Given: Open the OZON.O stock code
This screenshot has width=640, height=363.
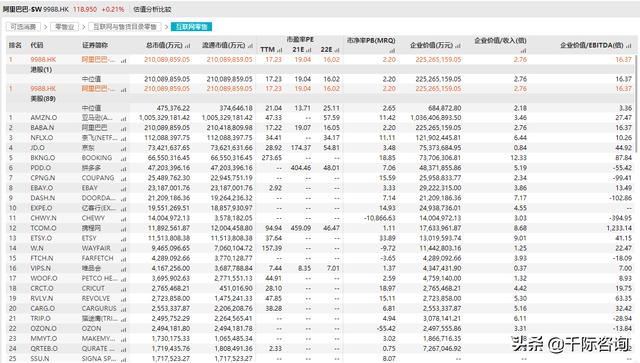Looking at the screenshot, I should click(44, 329).
